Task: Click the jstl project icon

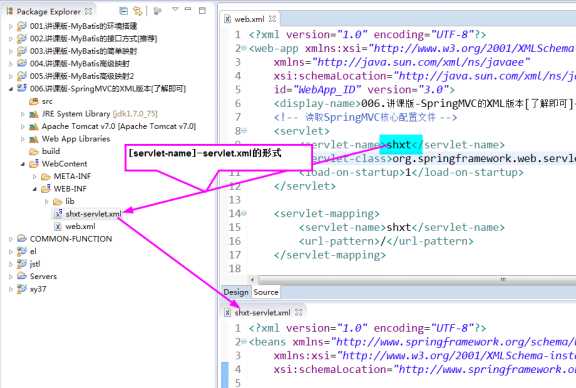Action: point(22,263)
